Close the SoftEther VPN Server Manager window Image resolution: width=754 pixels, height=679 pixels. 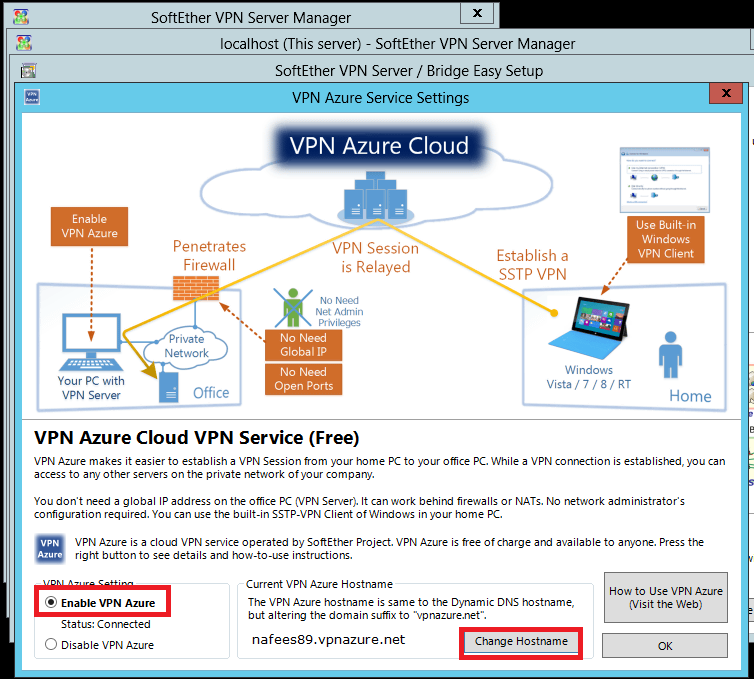tap(477, 13)
